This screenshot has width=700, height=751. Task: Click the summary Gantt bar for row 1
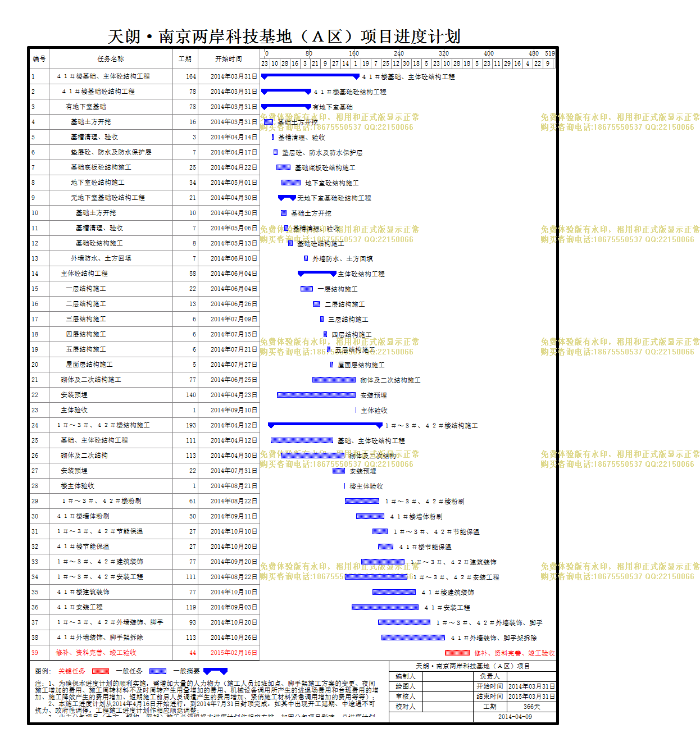[310, 76]
